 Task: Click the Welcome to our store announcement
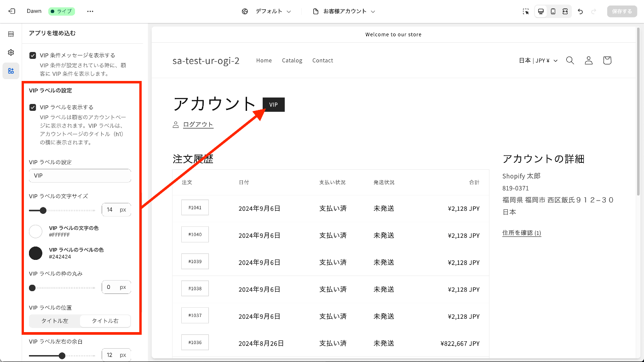(393, 34)
